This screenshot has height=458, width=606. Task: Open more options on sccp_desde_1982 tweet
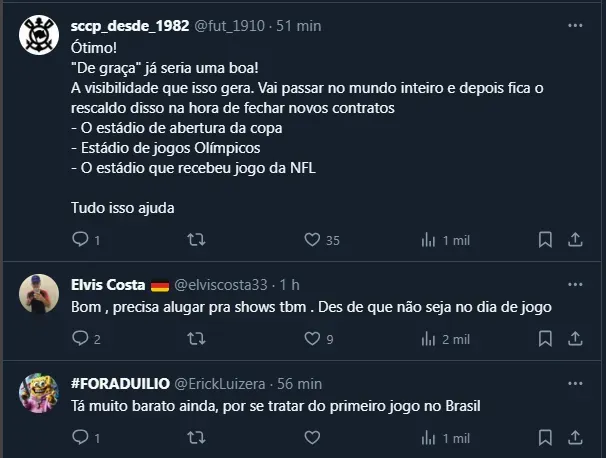[575, 24]
